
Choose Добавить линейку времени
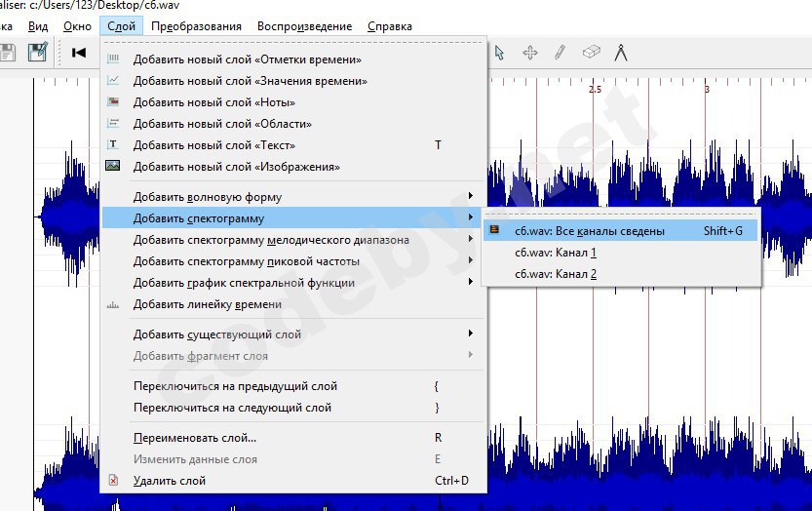(293, 304)
